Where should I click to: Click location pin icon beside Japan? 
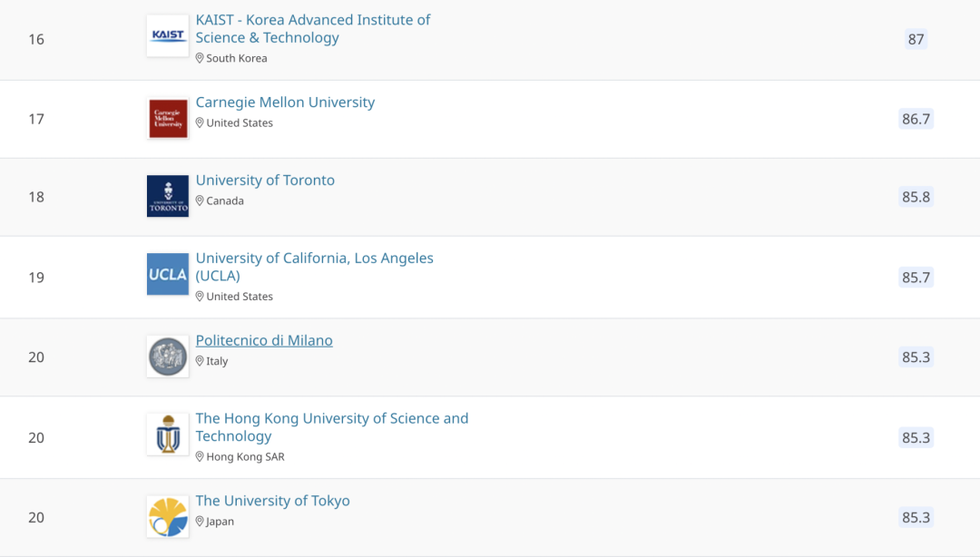point(201,522)
